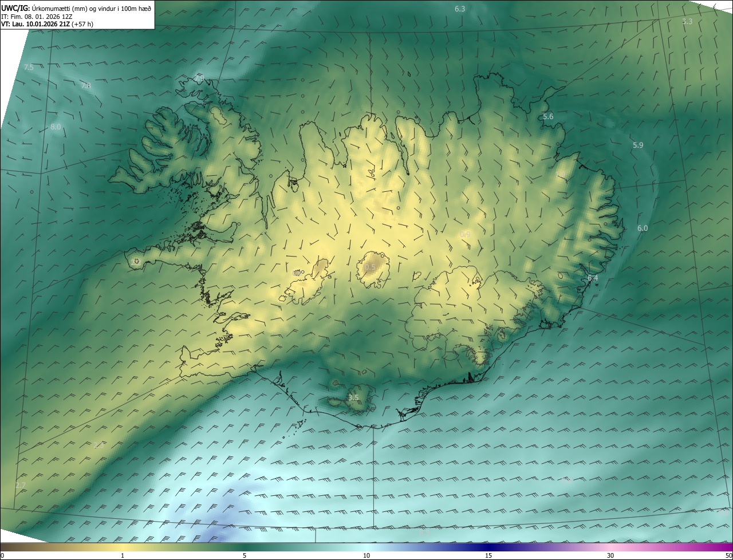The height and width of the screenshot is (560, 733).
Task: Click the 6.4 value label on the map
Action: (x=593, y=278)
